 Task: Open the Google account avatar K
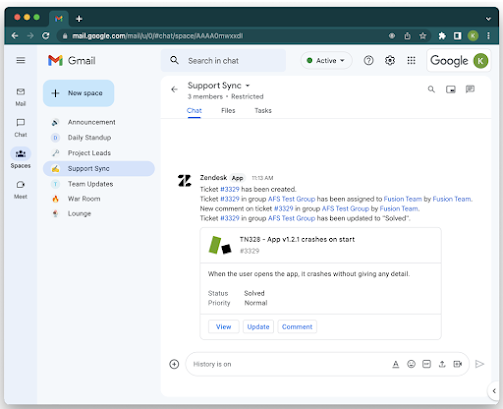tap(481, 61)
